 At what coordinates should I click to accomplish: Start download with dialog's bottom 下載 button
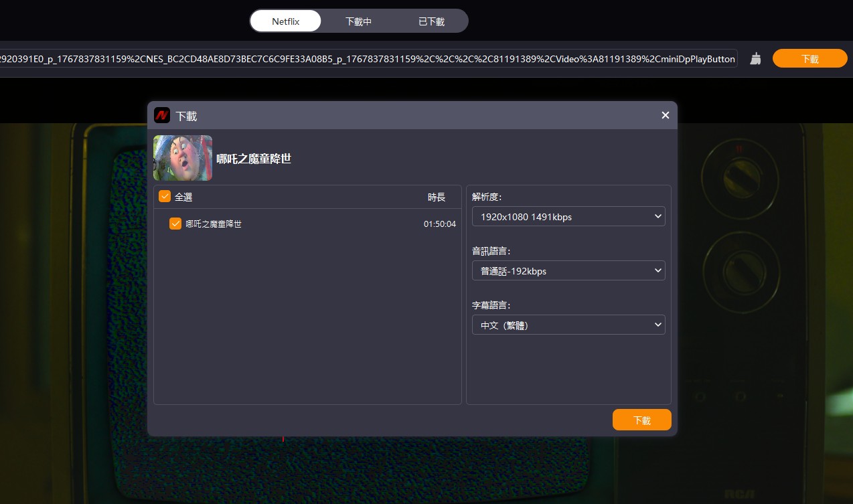tap(642, 420)
